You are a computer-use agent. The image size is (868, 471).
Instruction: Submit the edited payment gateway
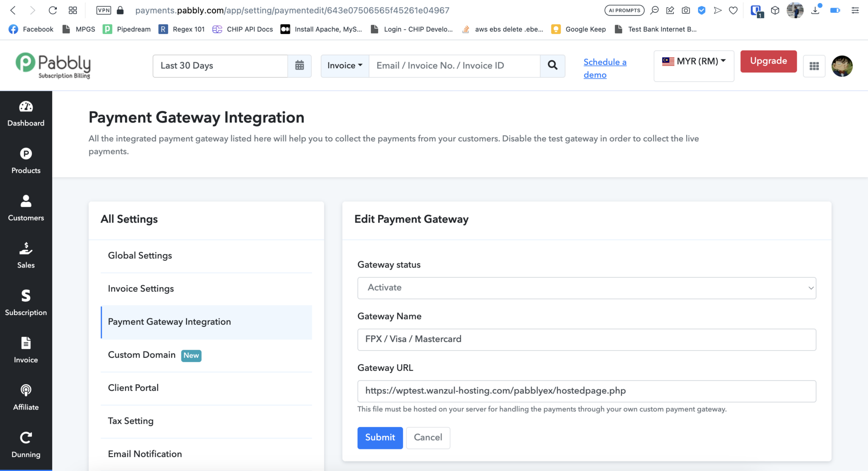click(380, 438)
